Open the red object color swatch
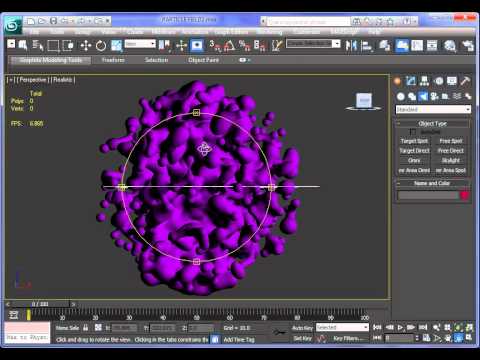480x360 pixels. pos(465,196)
